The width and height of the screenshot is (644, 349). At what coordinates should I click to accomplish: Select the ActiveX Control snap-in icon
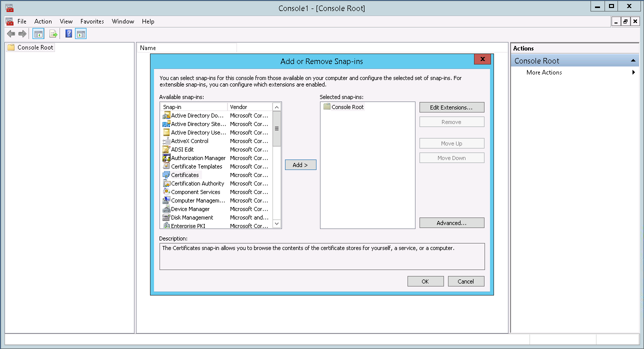coord(166,141)
